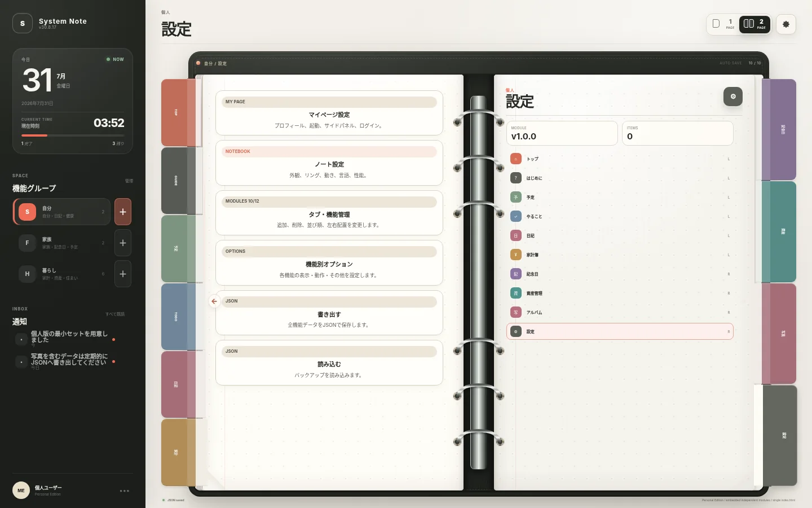This screenshot has height=508, width=812.
Task: Open the gear icon on the 設定 page
Action: 732,97
